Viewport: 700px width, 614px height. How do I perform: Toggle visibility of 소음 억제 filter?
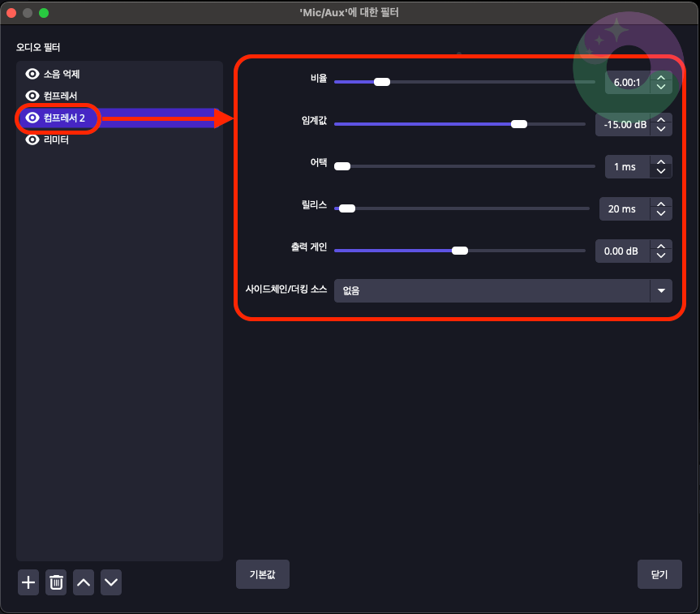click(32, 74)
